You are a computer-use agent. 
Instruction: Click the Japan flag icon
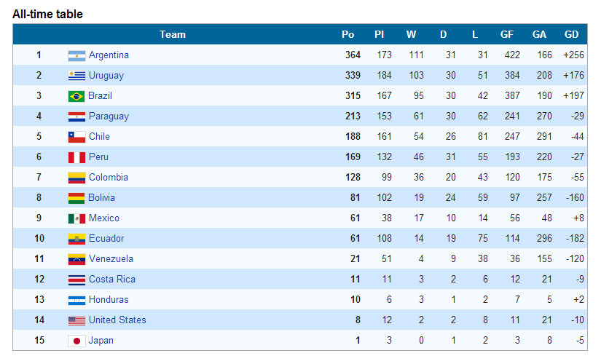(76, 341)
